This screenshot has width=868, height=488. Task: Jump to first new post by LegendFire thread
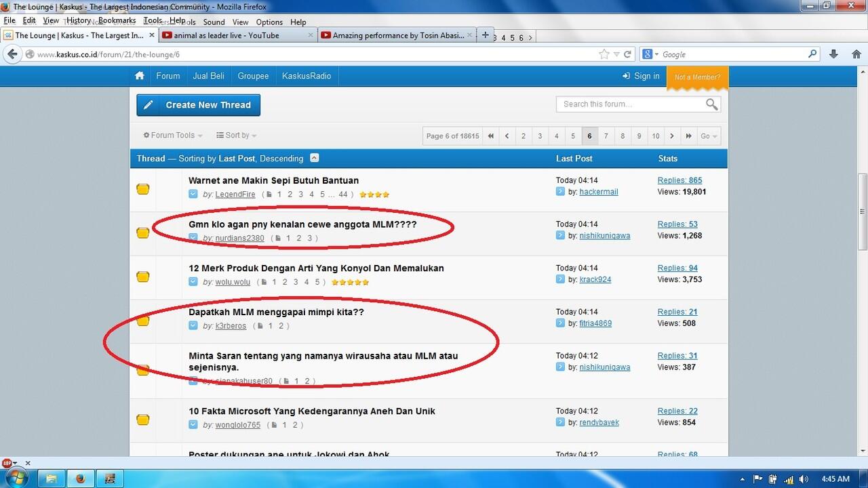[193, 195]
